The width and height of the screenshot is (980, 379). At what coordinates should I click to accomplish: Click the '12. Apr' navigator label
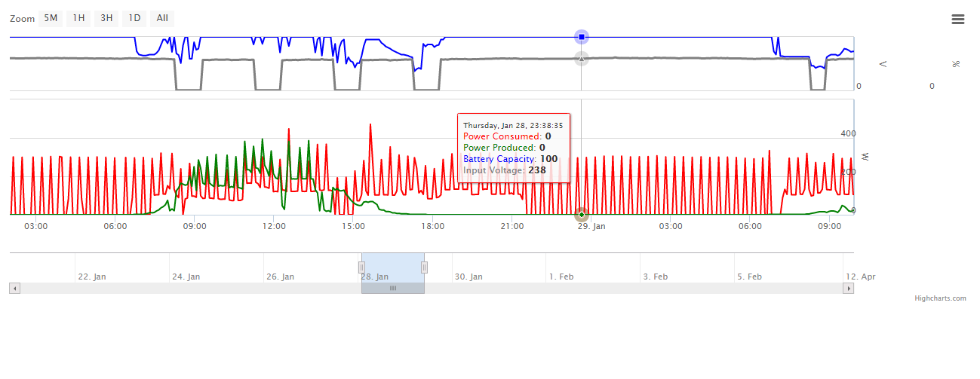861,277
